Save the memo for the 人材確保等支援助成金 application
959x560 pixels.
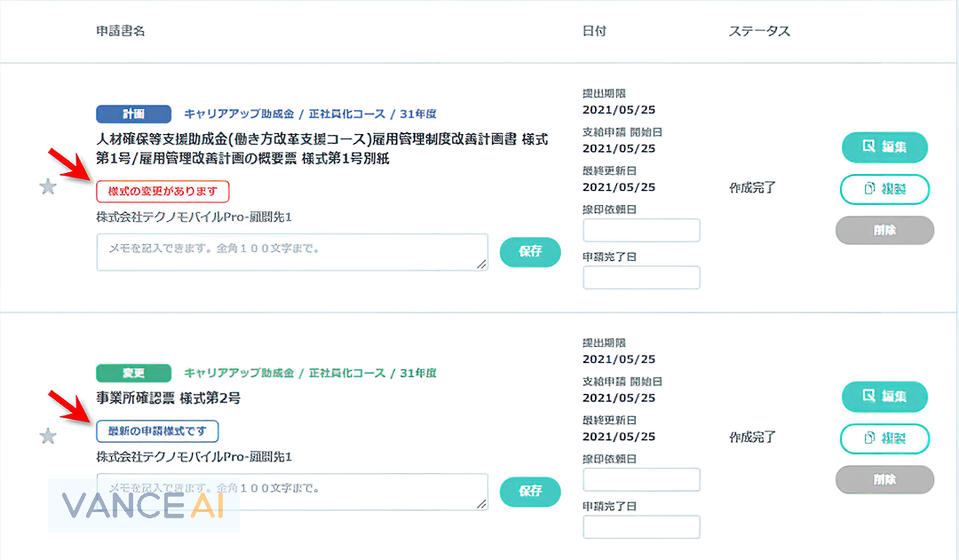530,251
